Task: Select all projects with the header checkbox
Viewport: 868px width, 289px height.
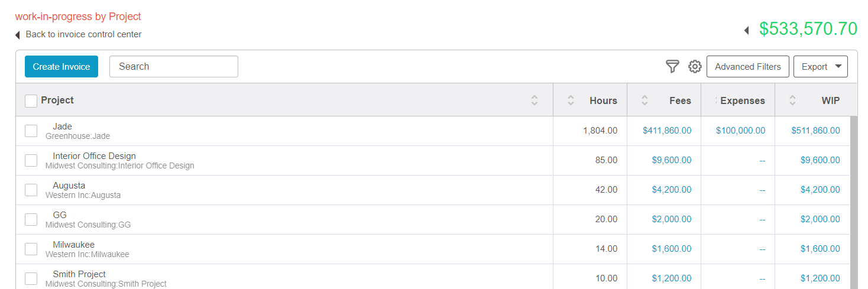Action: pos(31,101)
